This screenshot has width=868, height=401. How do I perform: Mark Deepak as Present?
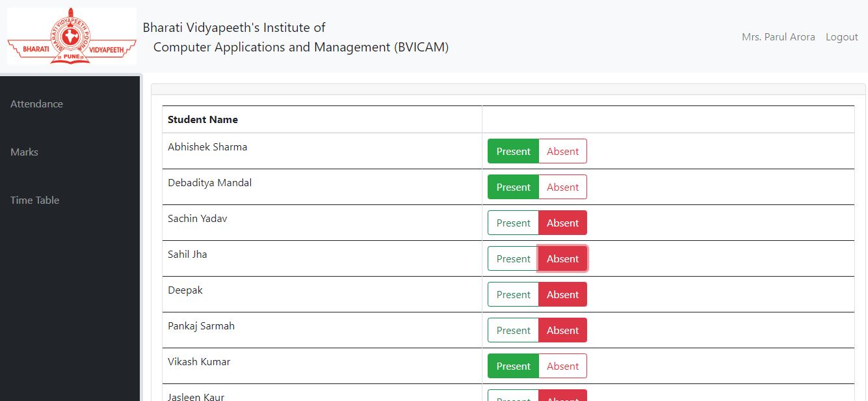[x=513, y=294]
